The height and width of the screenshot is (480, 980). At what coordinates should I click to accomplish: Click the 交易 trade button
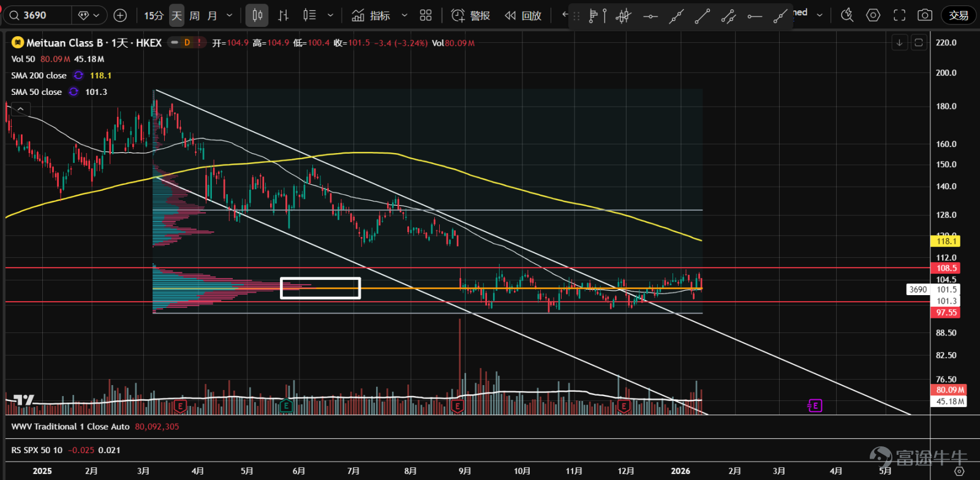(959, 15)
